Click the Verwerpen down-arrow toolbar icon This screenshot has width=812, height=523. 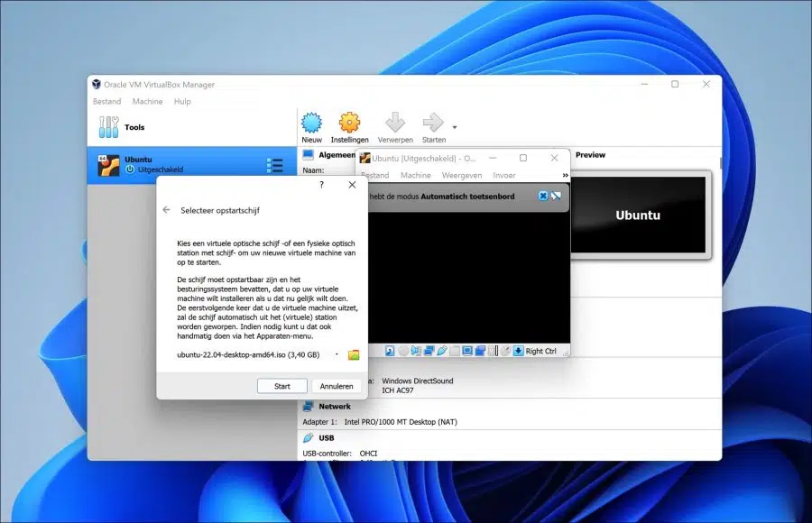point(395,123)
